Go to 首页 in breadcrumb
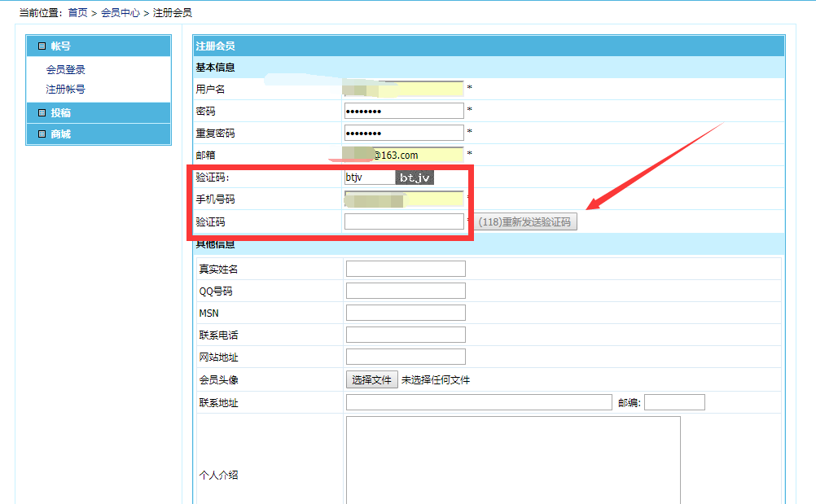816x504 pixels. [78, 13]
